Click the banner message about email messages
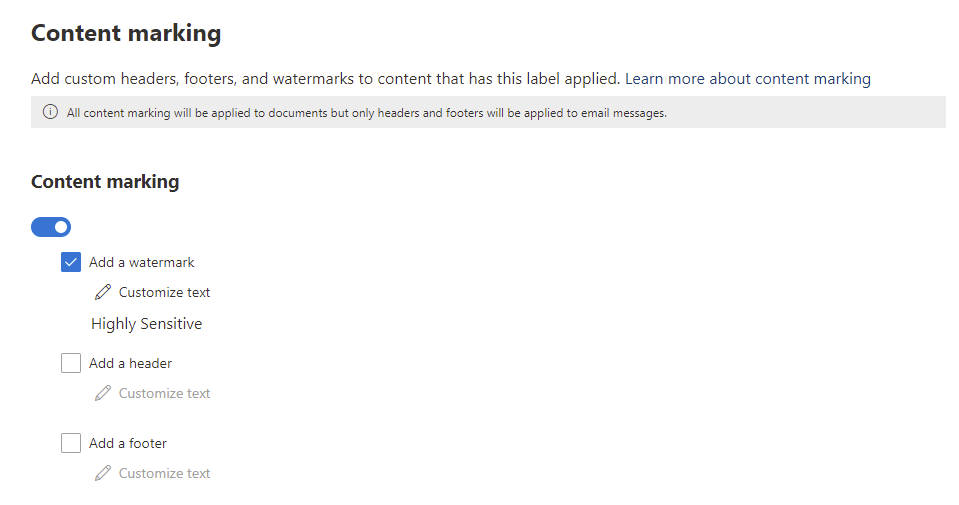 366,113
